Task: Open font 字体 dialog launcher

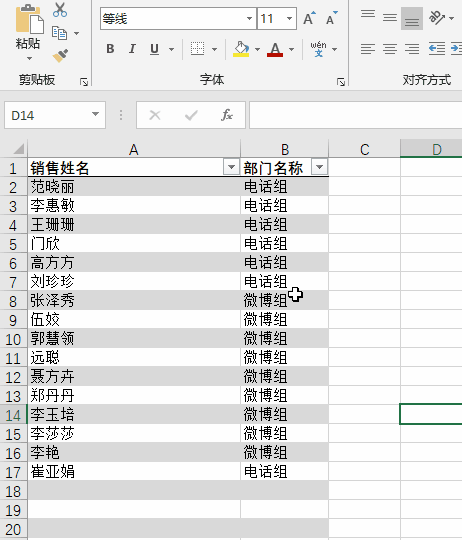Action: point(341,82)
